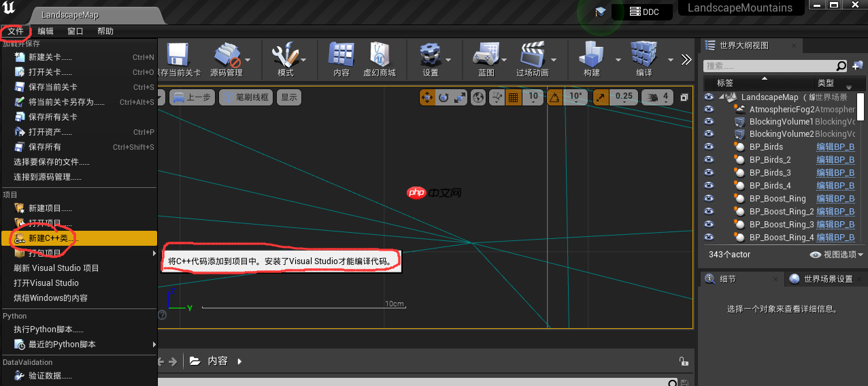868x386 pixels.
Task: Open the File (文件) menu
Action: 16,31
